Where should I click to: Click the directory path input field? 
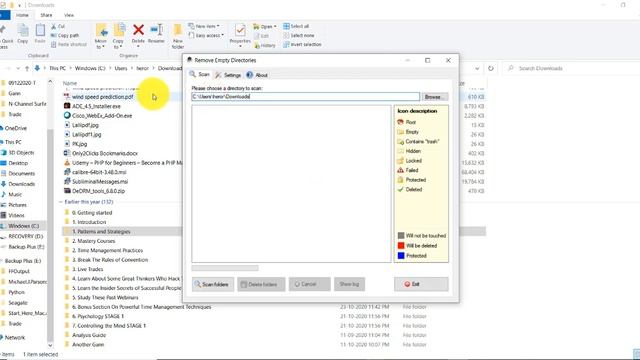pos(305,97)
